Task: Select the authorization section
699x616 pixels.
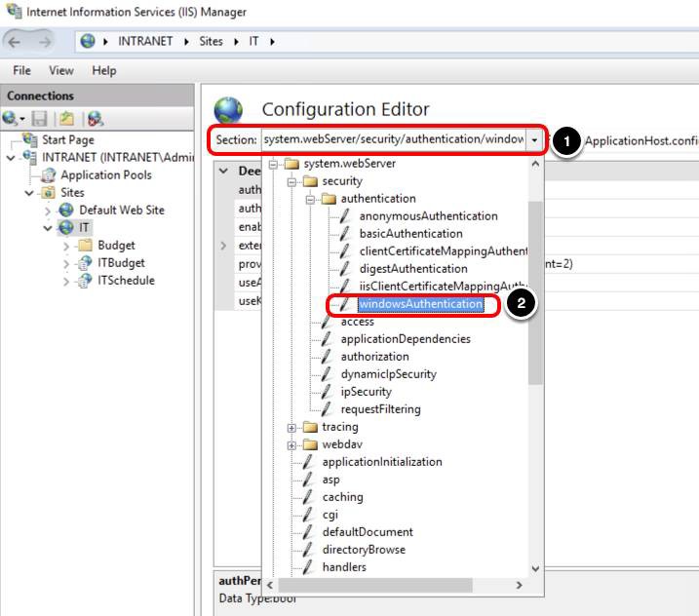Action: [375, 357]
